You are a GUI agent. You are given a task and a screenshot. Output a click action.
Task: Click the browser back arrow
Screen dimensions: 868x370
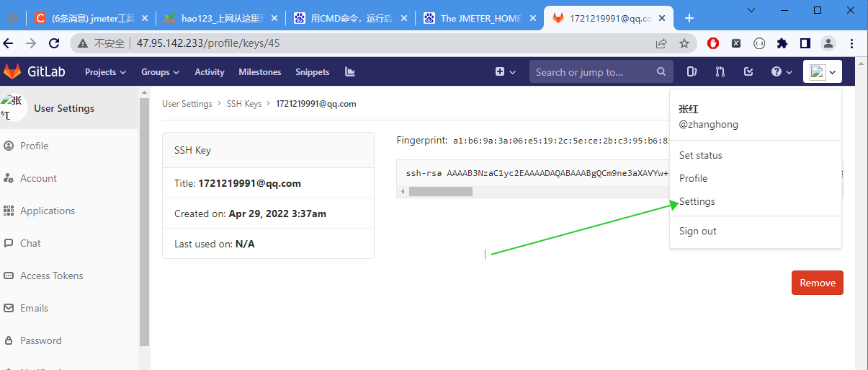(x=9, y=43)
